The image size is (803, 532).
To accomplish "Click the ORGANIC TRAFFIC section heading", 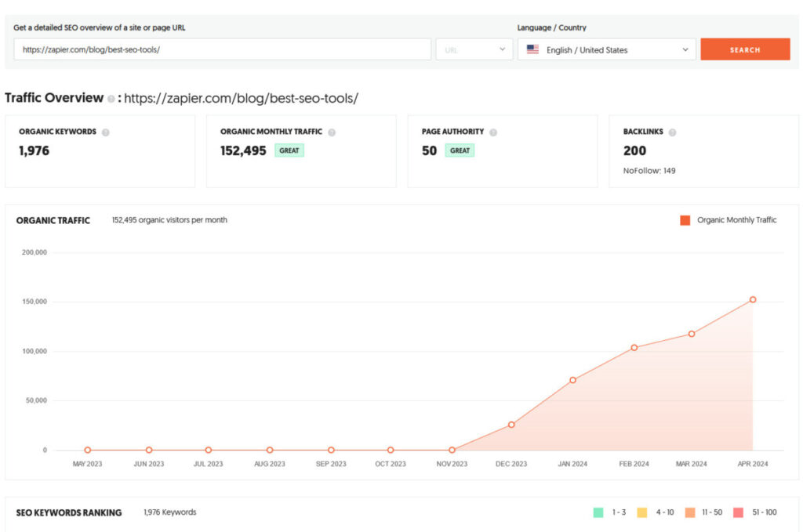I will click(x=53, y=220).
